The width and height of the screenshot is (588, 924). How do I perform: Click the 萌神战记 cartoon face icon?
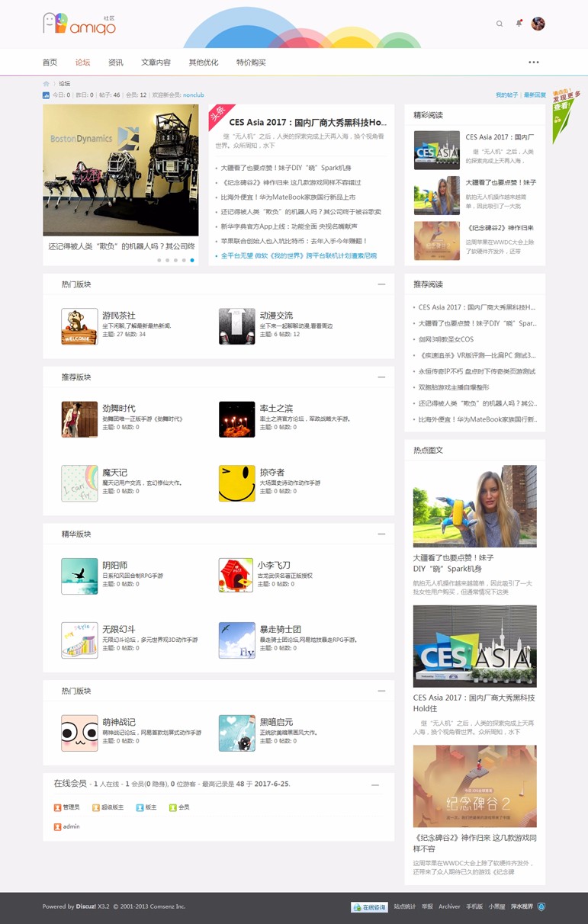[x=79, y=733]
